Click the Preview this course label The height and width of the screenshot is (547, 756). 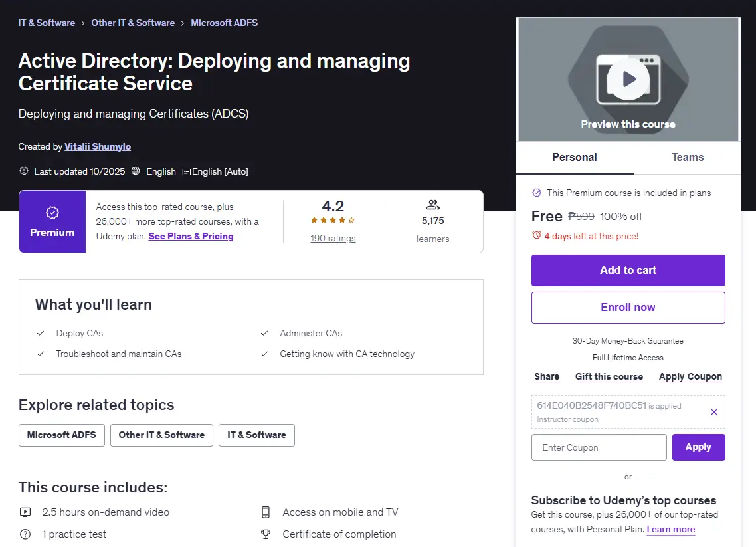628,124
